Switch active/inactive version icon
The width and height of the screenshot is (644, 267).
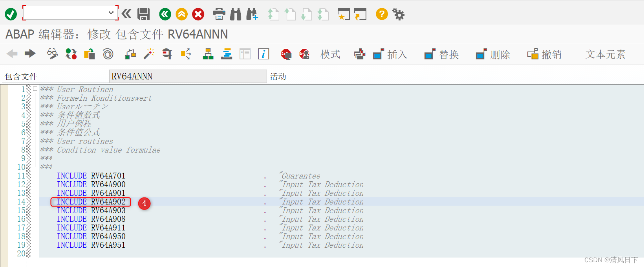pyautogui.click(x=71, y=54)
